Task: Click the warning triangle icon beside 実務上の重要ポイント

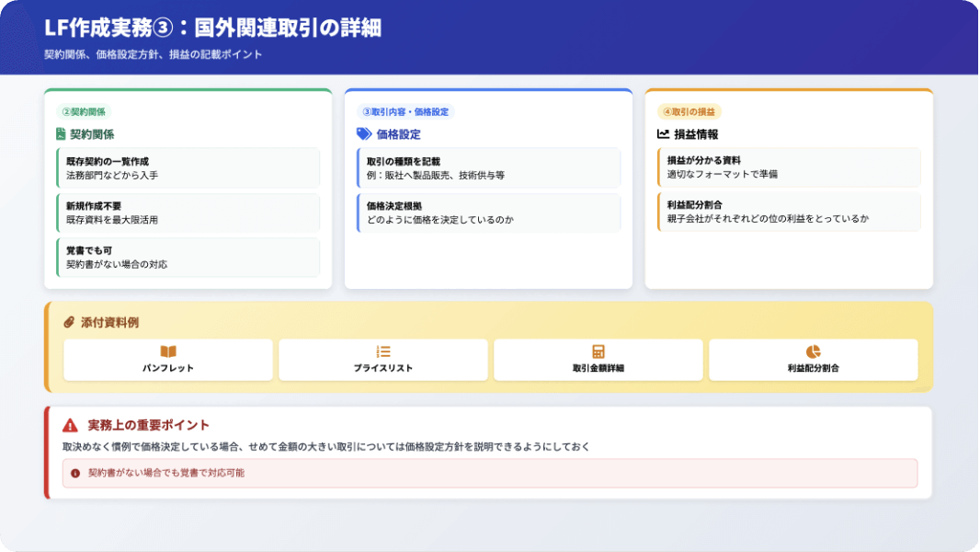Action: (70, 426)
